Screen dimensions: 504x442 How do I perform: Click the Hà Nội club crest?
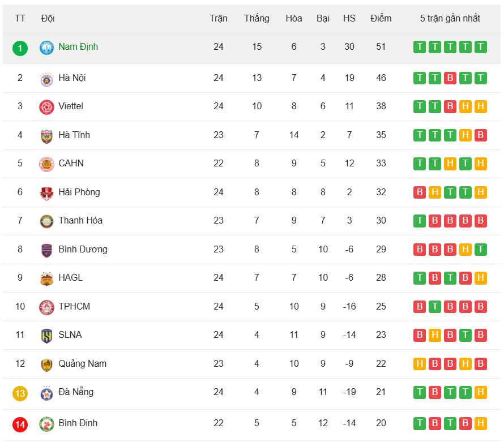pyautogui.click(x=46, y=79)
